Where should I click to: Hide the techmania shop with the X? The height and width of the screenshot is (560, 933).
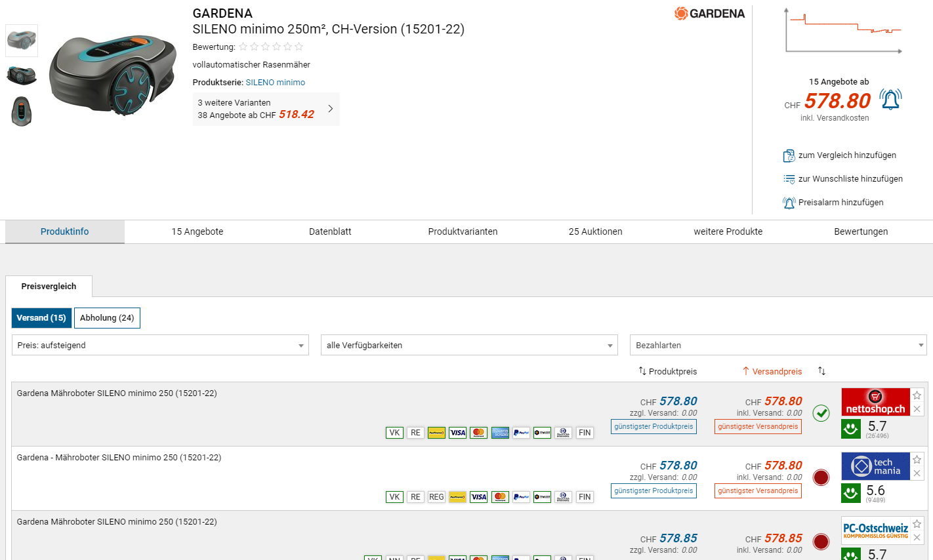tap(917, 473)
